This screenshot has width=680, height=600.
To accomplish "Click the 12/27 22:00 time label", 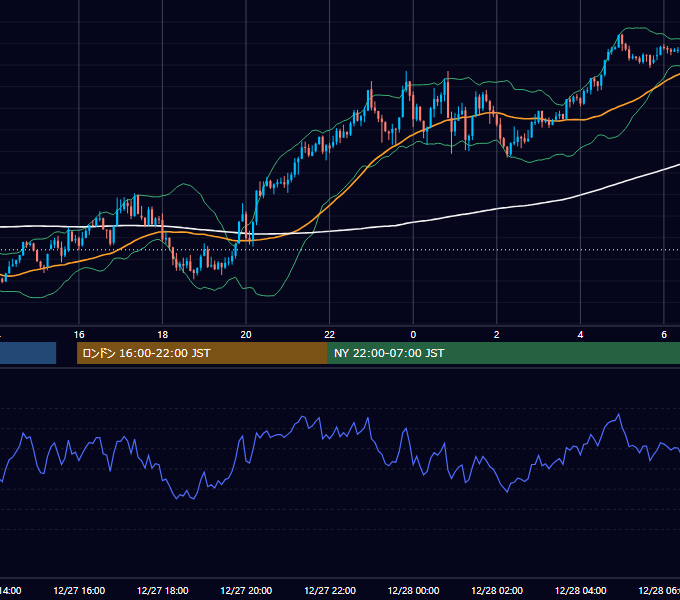I will click(330, 590).
